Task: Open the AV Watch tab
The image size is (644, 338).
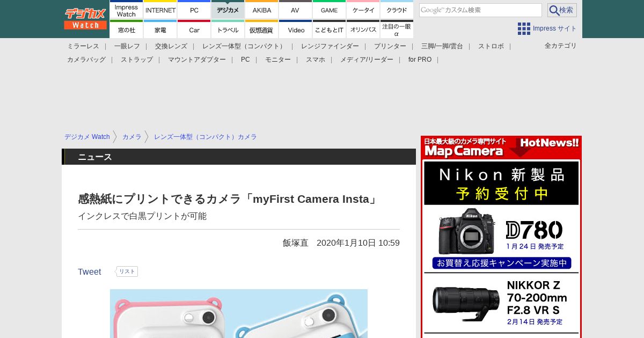Action: point(296,9)
